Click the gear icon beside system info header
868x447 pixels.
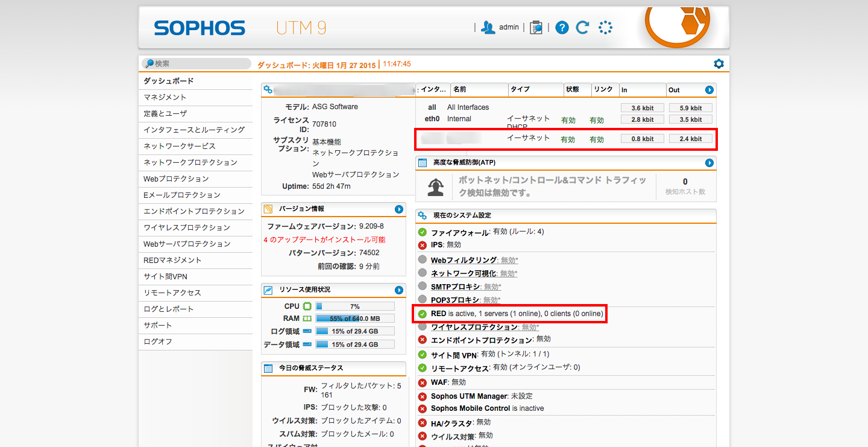[268, 90]
